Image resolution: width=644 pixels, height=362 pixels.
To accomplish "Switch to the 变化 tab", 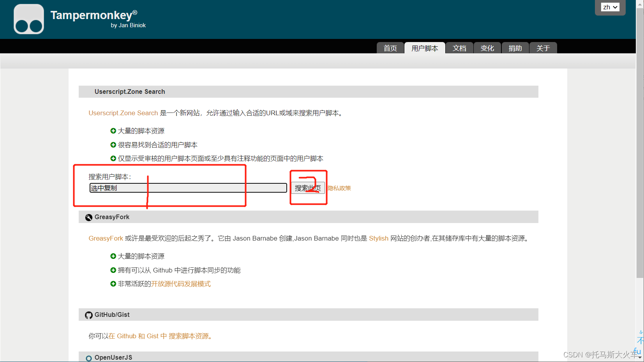I will [x=487, y=48].
